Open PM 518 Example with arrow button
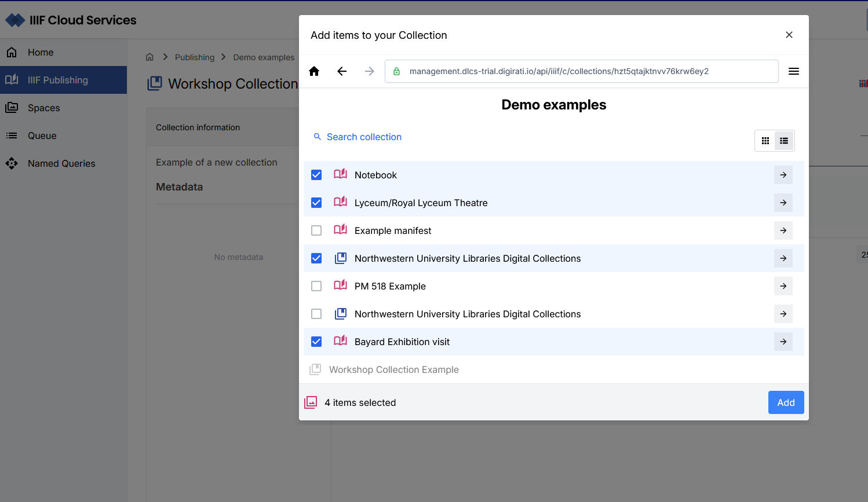The width and height of the screenshot is (868, 502). pyautogui.click(x=783, y=286)
